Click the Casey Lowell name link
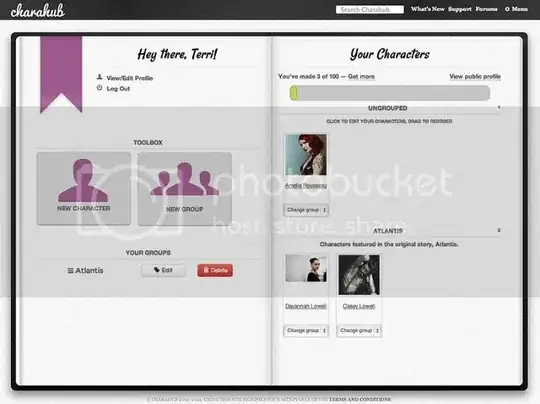The height and width of the screenshot is (404, 540). pyautogui.click(x=359, y=306)
